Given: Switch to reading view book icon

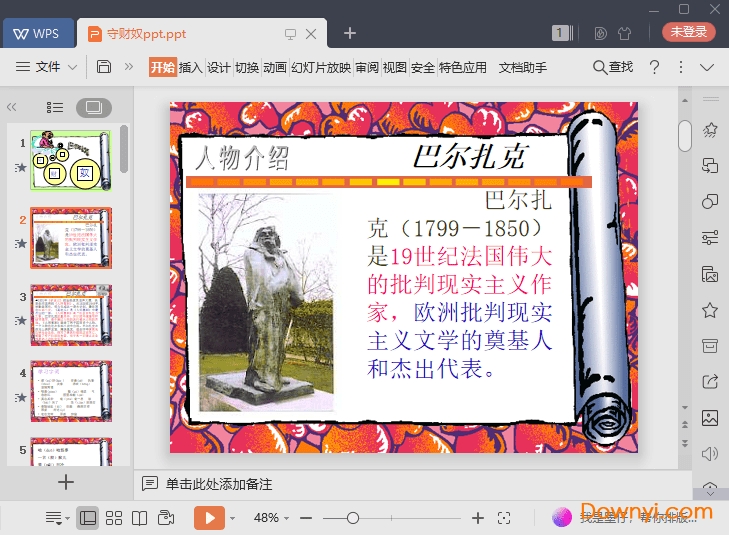Looking at the screenshot, I should (x=139, y=518).
